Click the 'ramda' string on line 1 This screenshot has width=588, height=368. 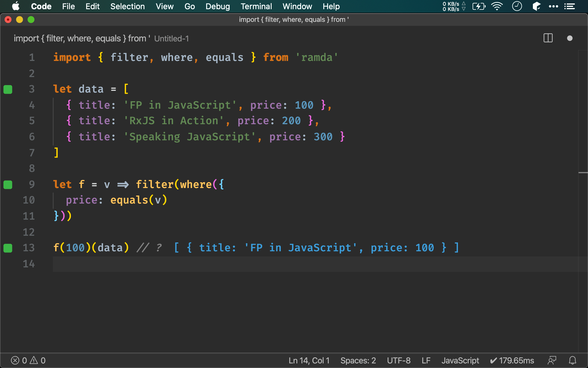click(317, 57)
